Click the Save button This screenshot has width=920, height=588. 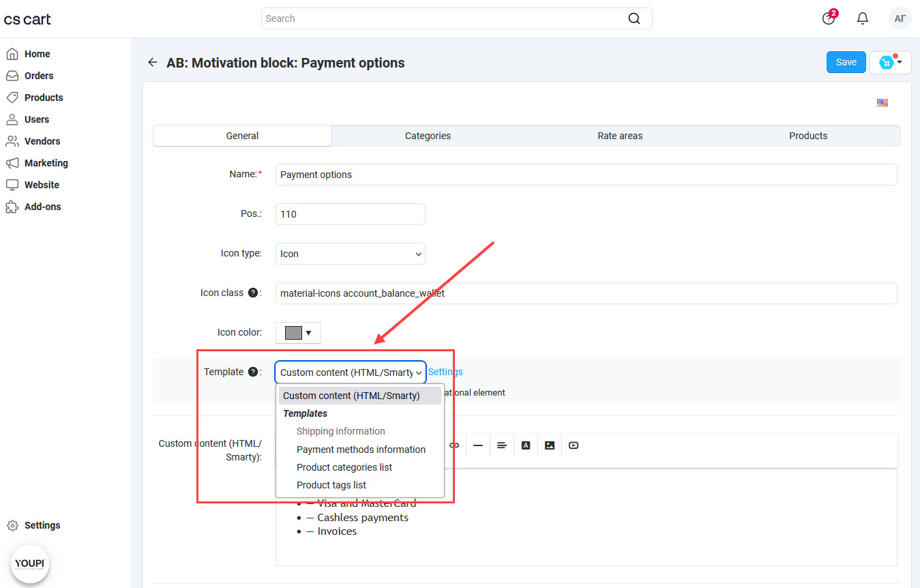coord(846,62)
